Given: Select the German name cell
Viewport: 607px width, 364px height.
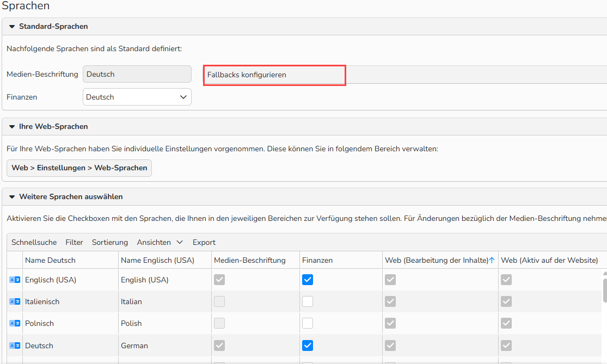Looking at the screenshot, I should pyautogui.click(x=165, y=346).
